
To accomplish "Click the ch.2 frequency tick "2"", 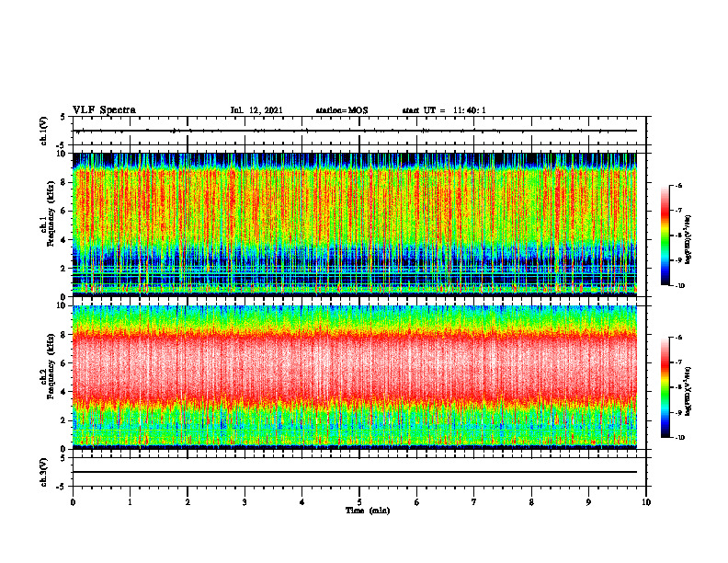I will [63, 420].
